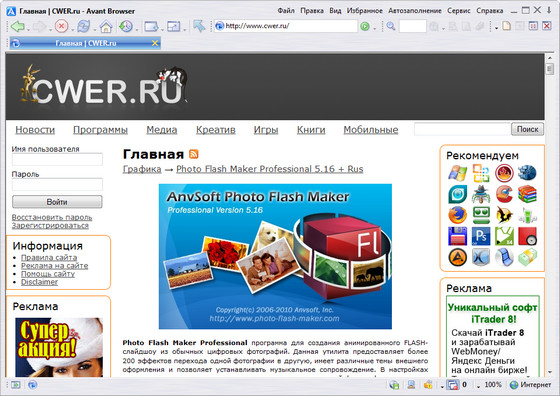Open the Избранное menu
The height and width of the screenshot is (396, 560).
click(x=365, y=11)
